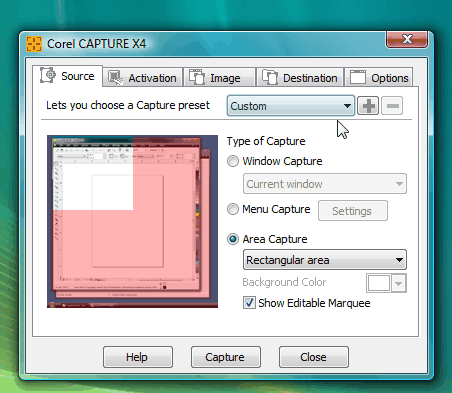Select the Window Capture radio button

pyautogui.click(x=233, y=161)
